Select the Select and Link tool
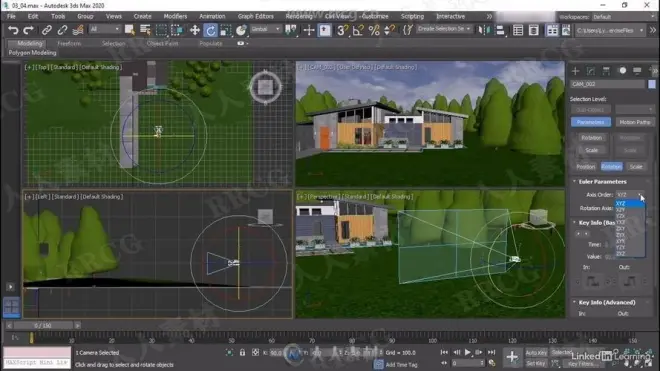Screen dimensions: 660x371 pyautogui.click(x=46, y=30)
